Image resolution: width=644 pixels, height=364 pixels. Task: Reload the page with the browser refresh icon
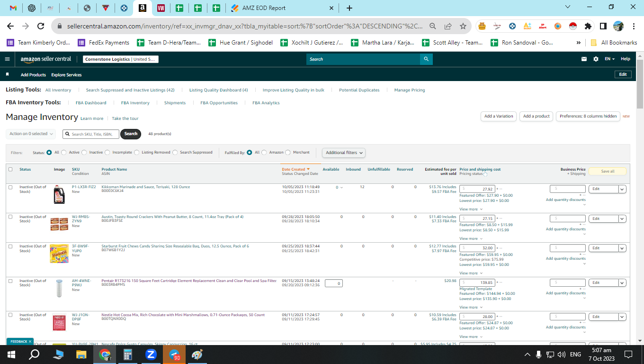[41, 26]
